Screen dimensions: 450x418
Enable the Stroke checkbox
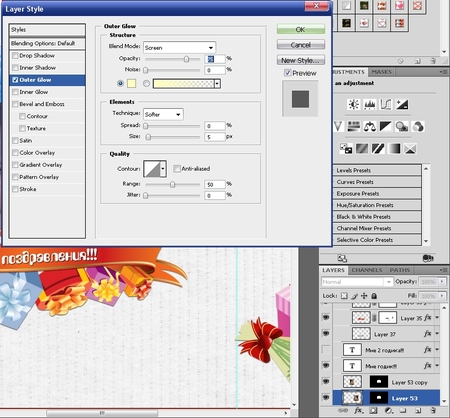15,189
